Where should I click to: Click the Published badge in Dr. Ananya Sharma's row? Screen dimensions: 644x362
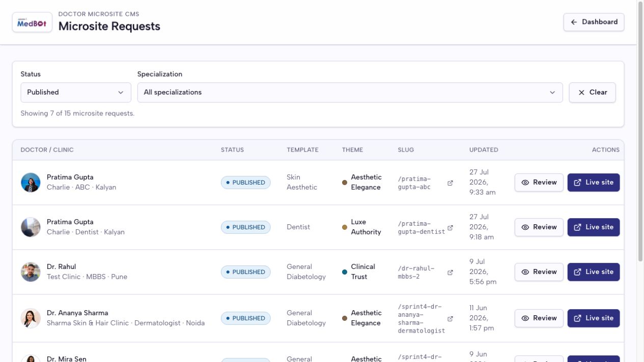[245, 318]
